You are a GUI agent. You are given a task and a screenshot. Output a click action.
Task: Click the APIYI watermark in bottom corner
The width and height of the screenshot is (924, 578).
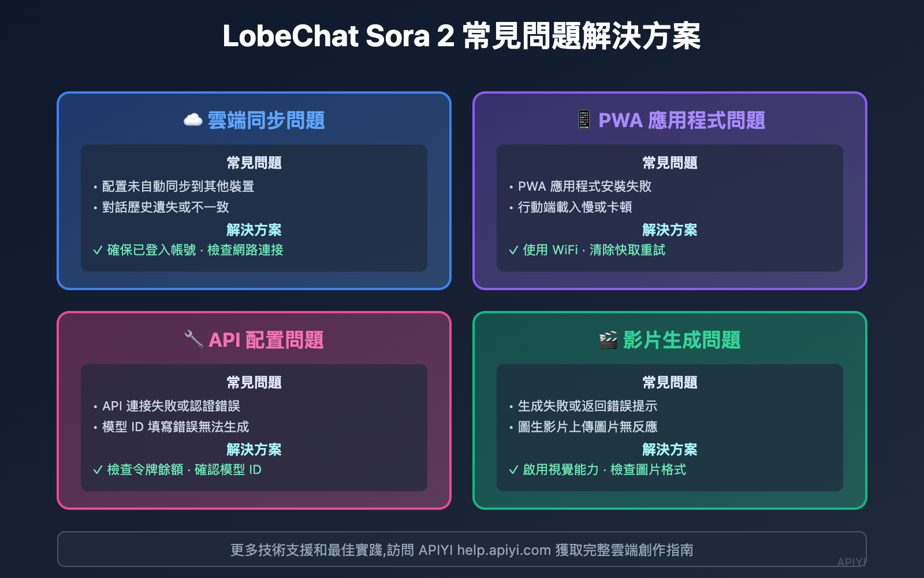pos(851,562)
